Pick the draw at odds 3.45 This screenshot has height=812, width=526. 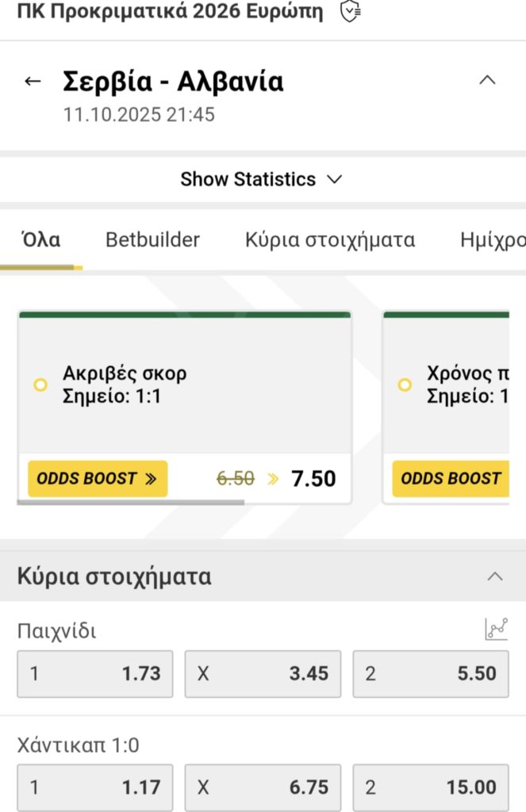263,673
